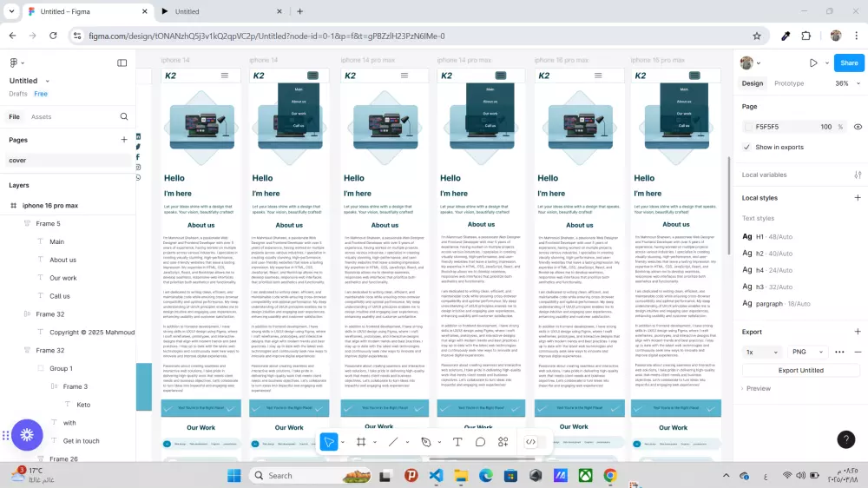This screenshot has height=488, width=868.
Task: Open the Move tool options chevron
Action: coord(343,442)
